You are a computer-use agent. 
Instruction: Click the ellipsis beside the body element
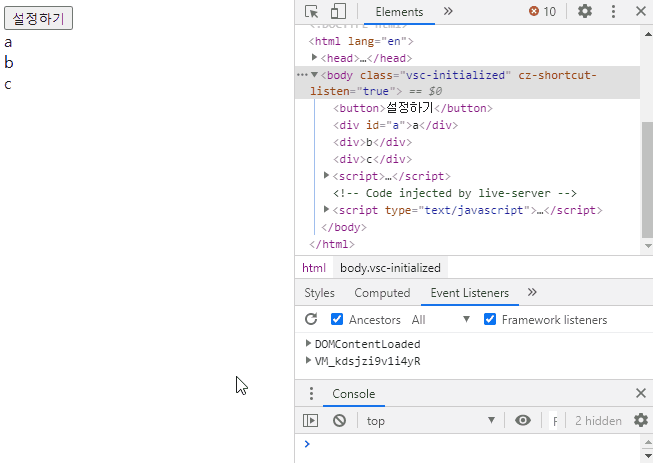tap(302, 75)
